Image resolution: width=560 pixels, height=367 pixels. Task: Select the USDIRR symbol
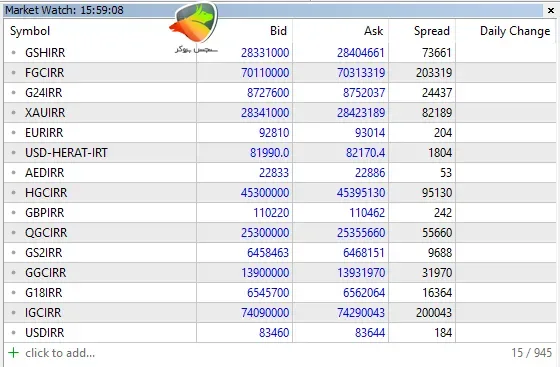44,333
